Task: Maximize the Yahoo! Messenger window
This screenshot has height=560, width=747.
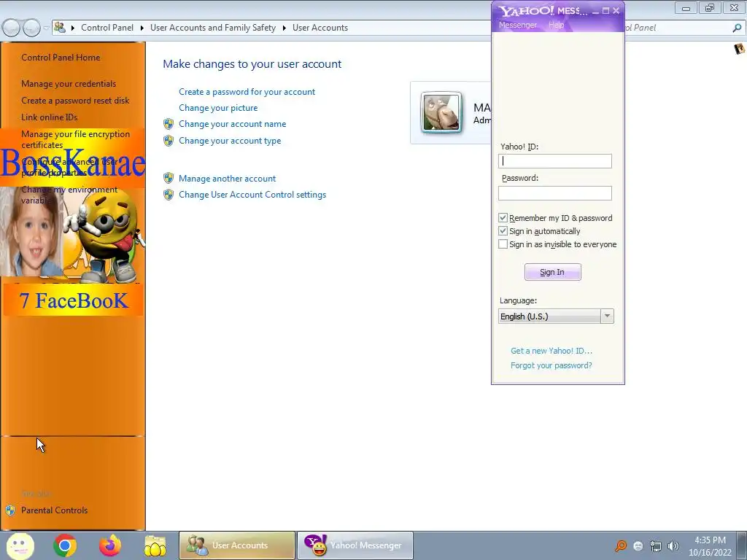Action: [605, 10]
